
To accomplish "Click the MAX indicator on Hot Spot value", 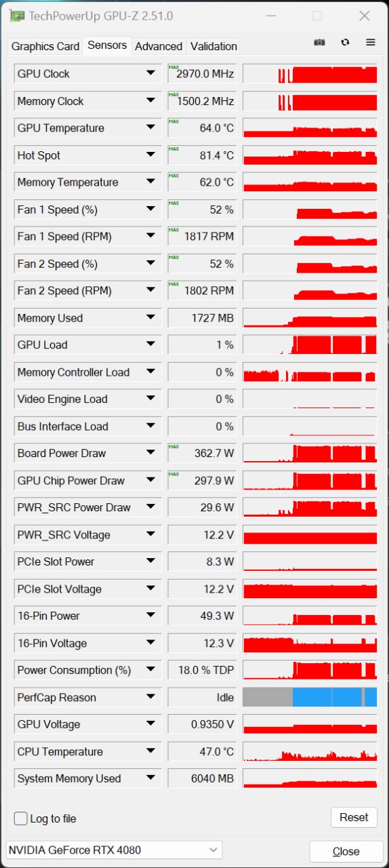I will click(173, 148).
